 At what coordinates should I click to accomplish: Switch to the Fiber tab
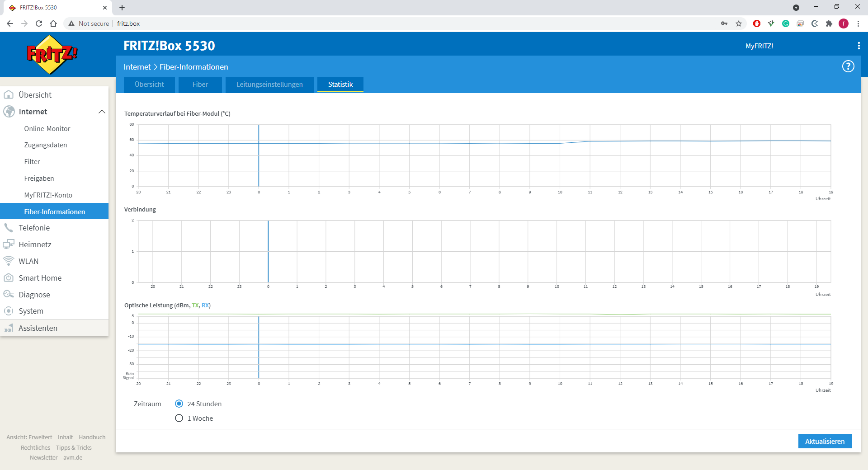[x=200, y=85]
